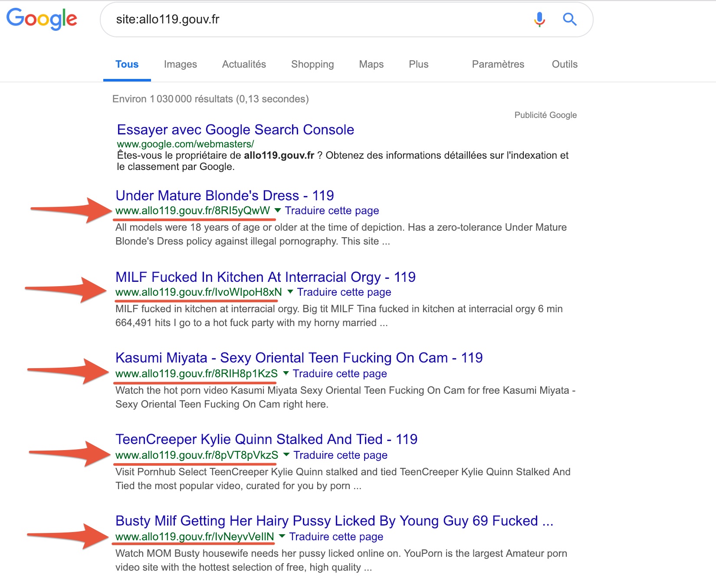Expand dropdown arrow next to 8RIH8p1KzS URL

[286, 373]
